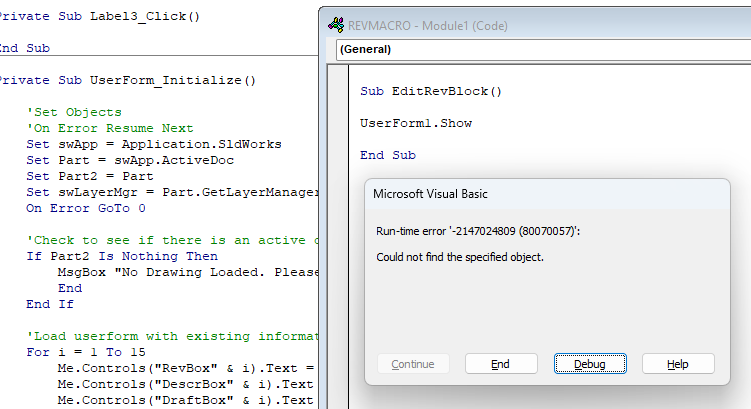Click the 'Set Objects comment line
The image size is (751, 409).
tap(74, 112)
